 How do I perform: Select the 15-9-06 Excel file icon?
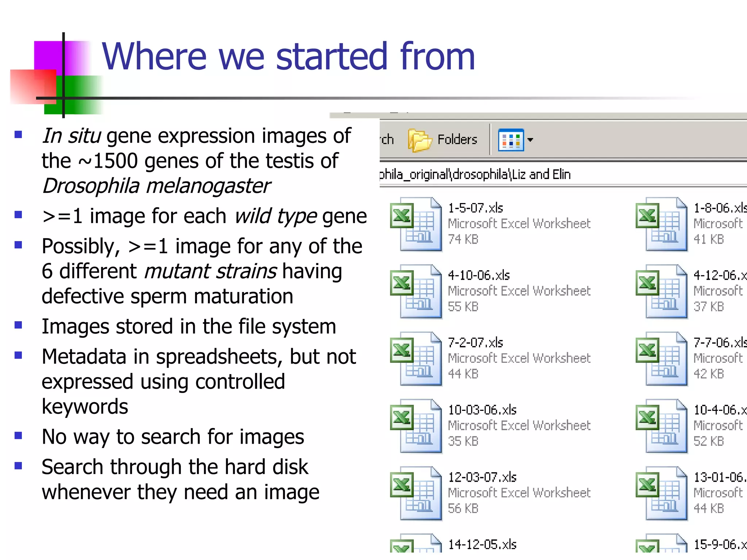(662, 543)
